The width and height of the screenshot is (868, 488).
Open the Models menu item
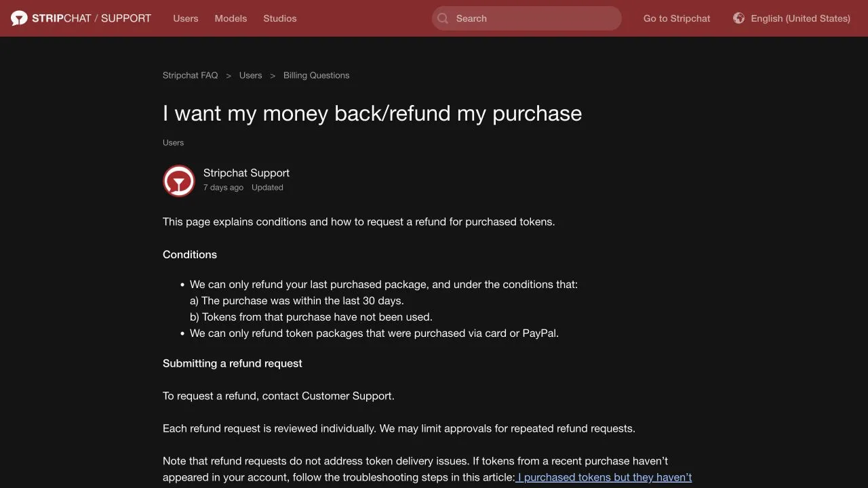click(231, 18)
